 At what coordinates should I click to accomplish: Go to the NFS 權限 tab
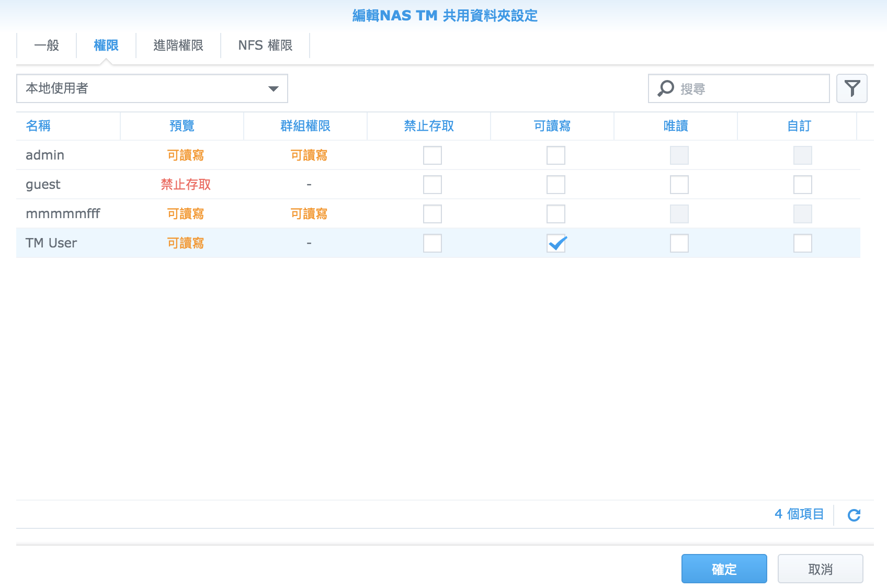pyautogui.click(x=265, y=46)
